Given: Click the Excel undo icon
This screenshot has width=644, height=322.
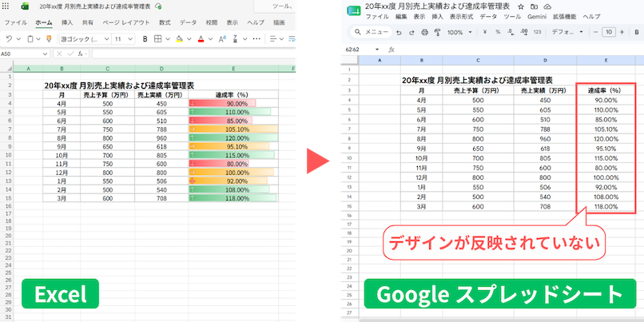Looking at the screenshot, I should 9,39.
